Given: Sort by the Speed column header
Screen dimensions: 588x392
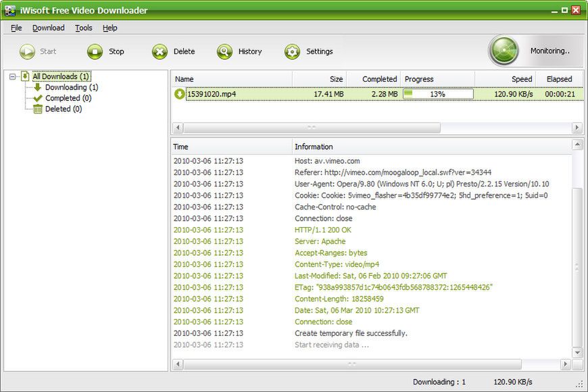Looking at the screenshot, I should (x=505, y=79).
